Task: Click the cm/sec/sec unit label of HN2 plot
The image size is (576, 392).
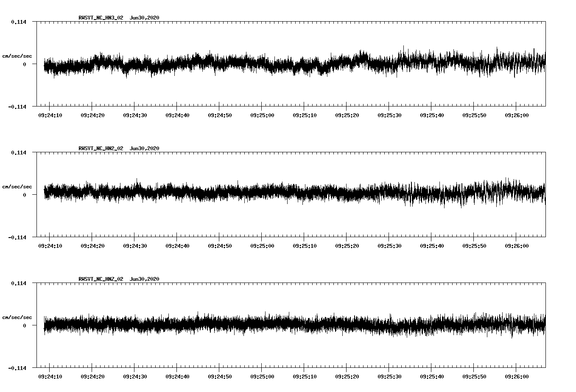Action: 17,187
